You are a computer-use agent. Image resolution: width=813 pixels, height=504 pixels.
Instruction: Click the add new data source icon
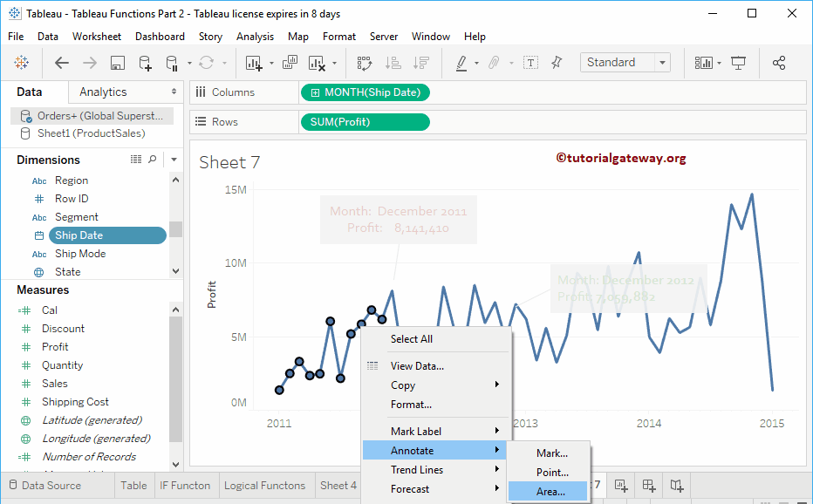[x=145, y=63]
